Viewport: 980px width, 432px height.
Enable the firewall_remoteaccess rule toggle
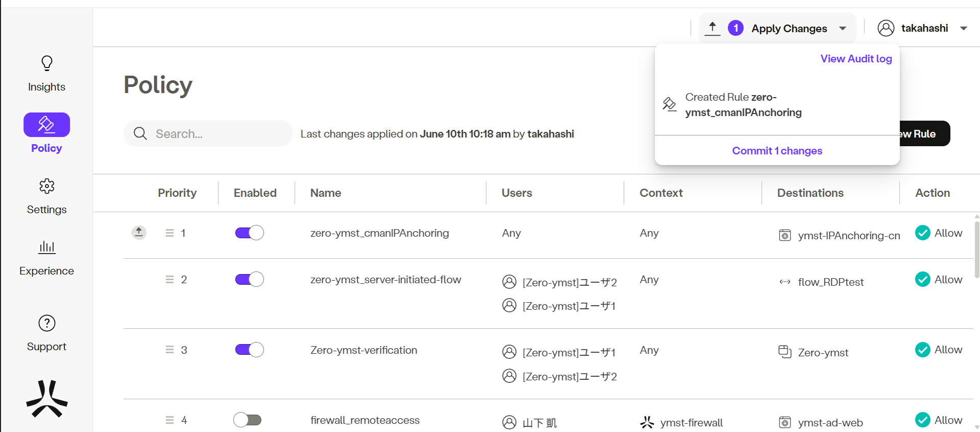click(248, 420)
